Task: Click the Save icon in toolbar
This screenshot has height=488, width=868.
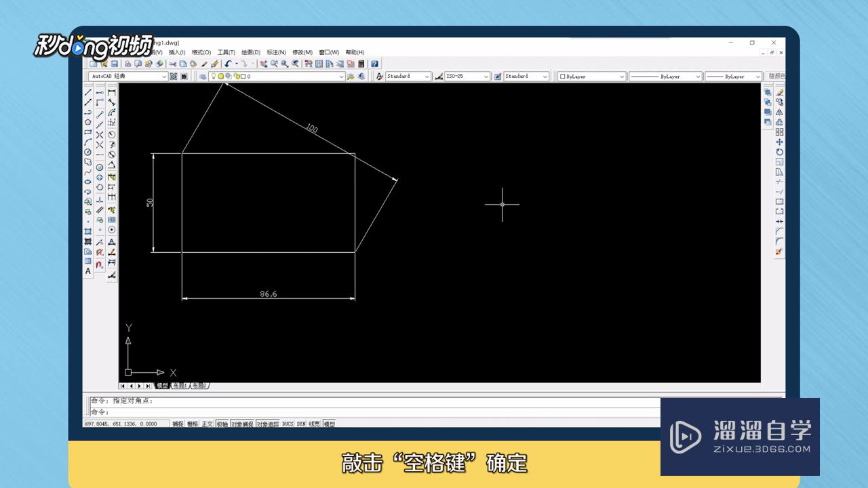Action: 115,64
